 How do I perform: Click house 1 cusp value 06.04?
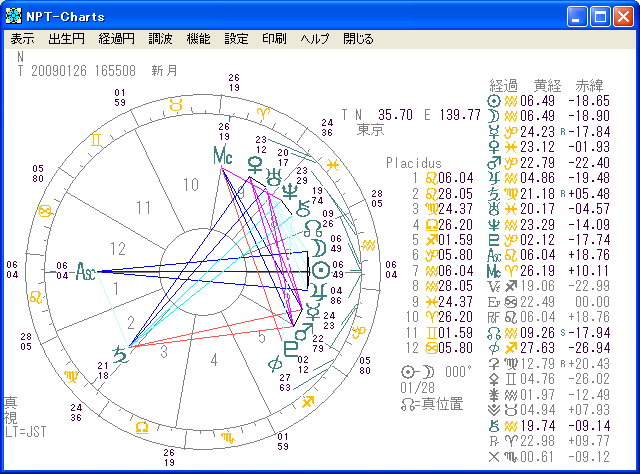click(x=456, y=178)
